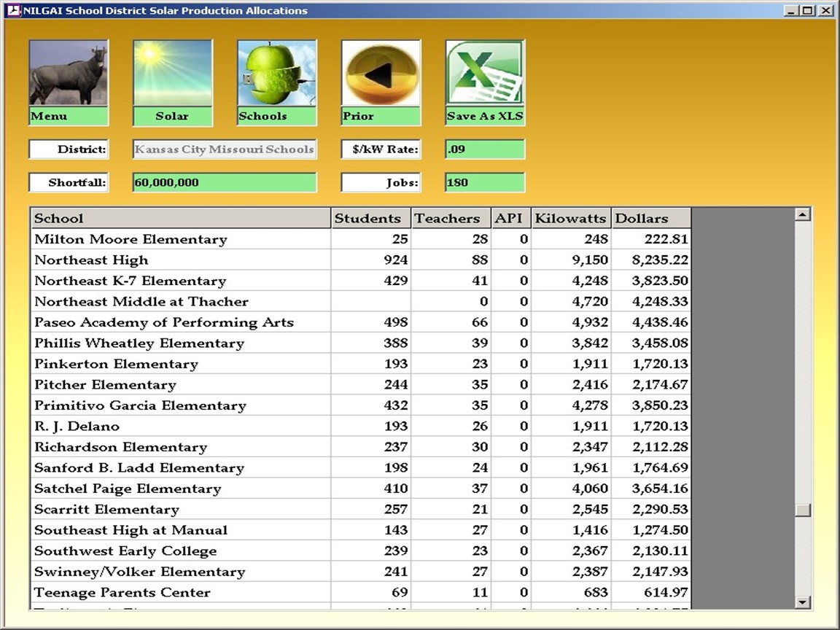
Task: Click the District label box
Action: coord(69,149)
